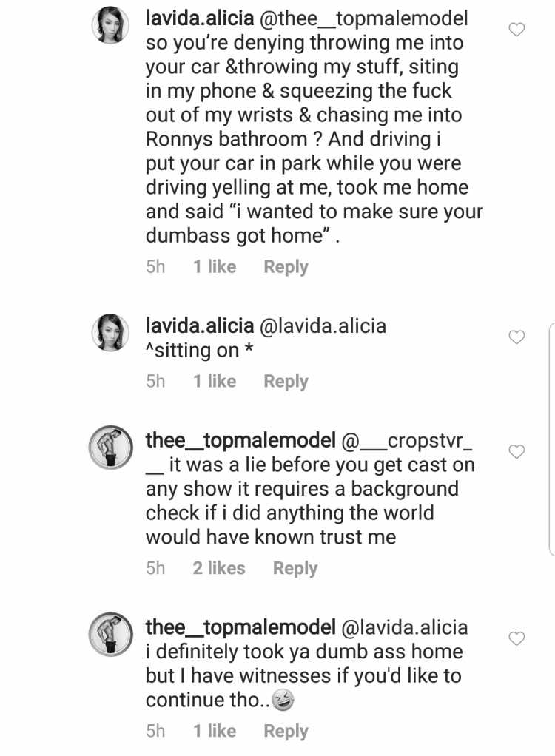View '2 likes' on background check comment
This screenshot has width=555, height=756.
[219, 568]
